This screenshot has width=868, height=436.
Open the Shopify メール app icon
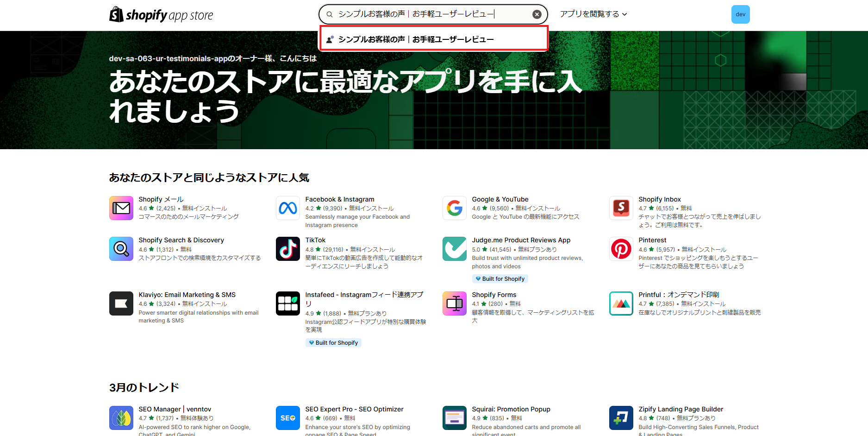[121, 208]
